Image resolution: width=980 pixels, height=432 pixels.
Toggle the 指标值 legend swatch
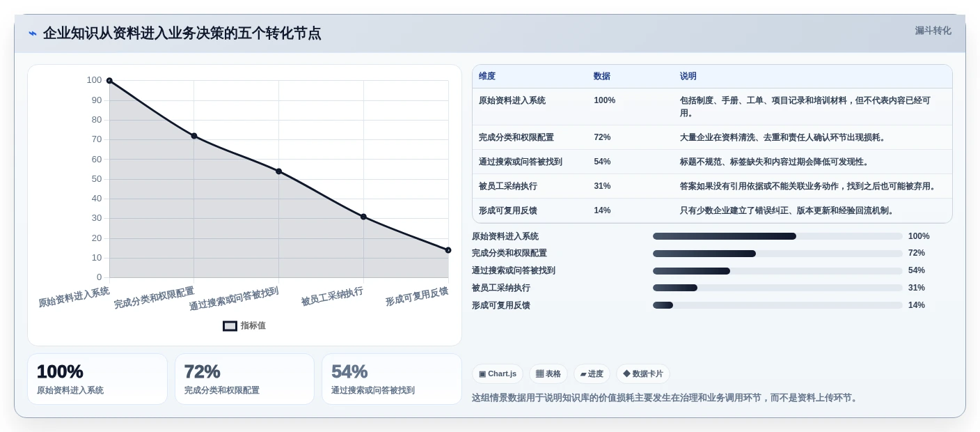click(x=230, y=326)
